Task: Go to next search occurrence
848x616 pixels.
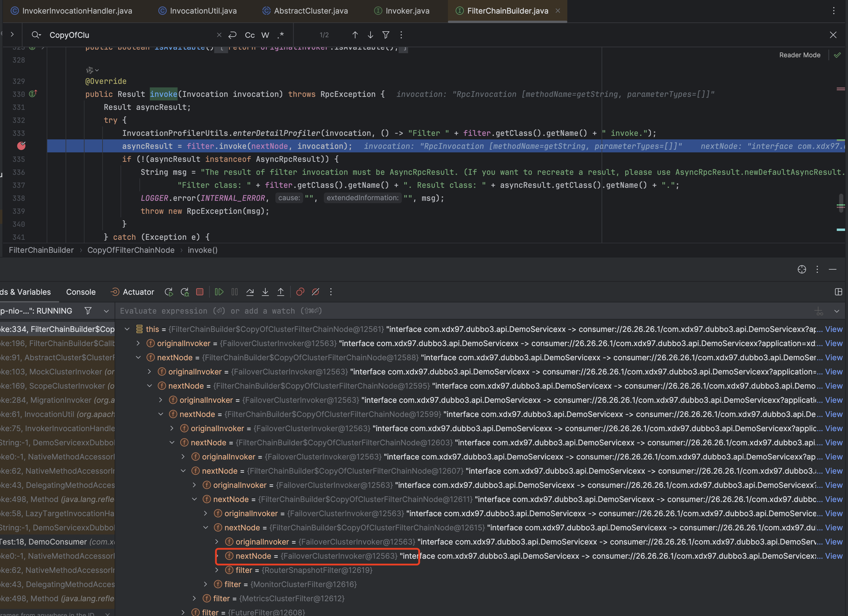Action: click(x=370, y=35)
